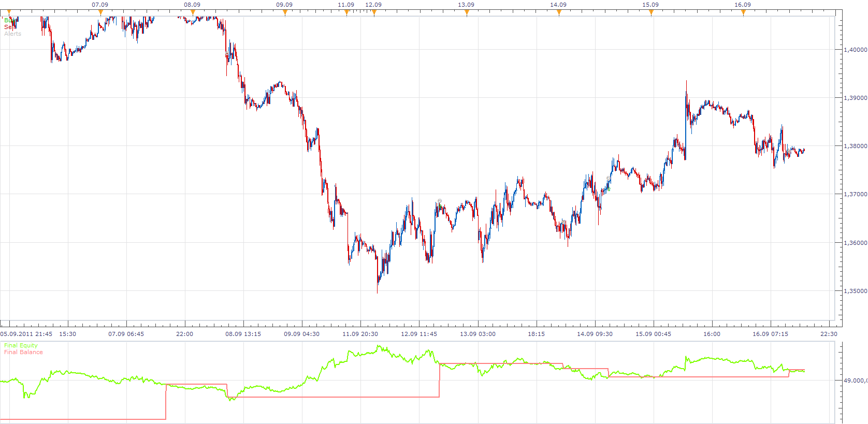Toggle the Final Balance legend entry
The image size is (868, 424).
tap(23, 352)
